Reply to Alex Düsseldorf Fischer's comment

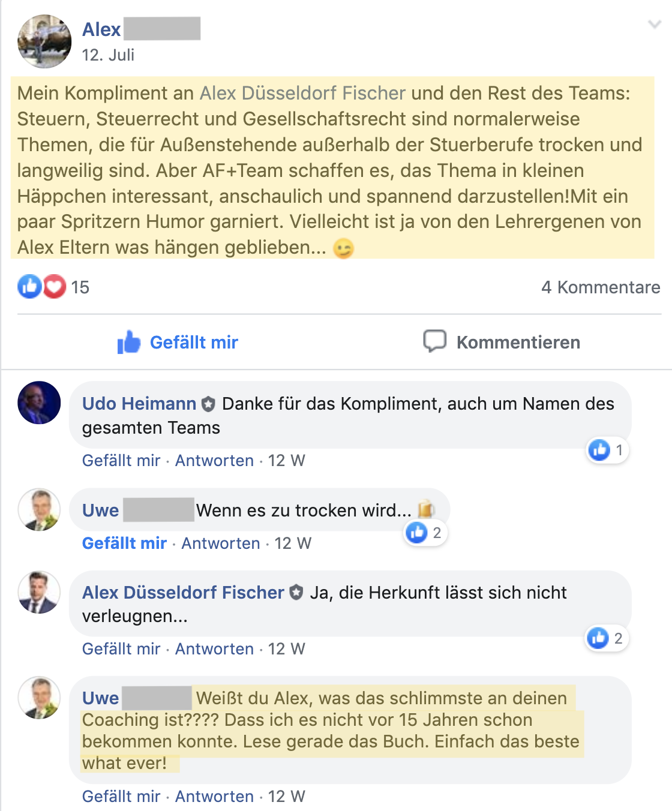click(214, 649)
